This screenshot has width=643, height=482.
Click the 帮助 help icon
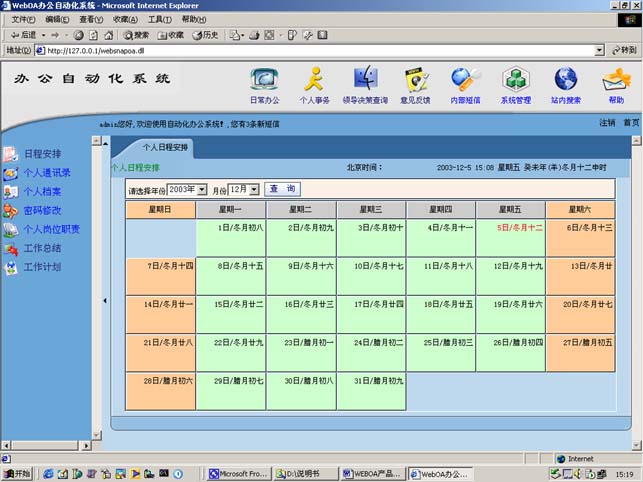click(x=616, y=80)
